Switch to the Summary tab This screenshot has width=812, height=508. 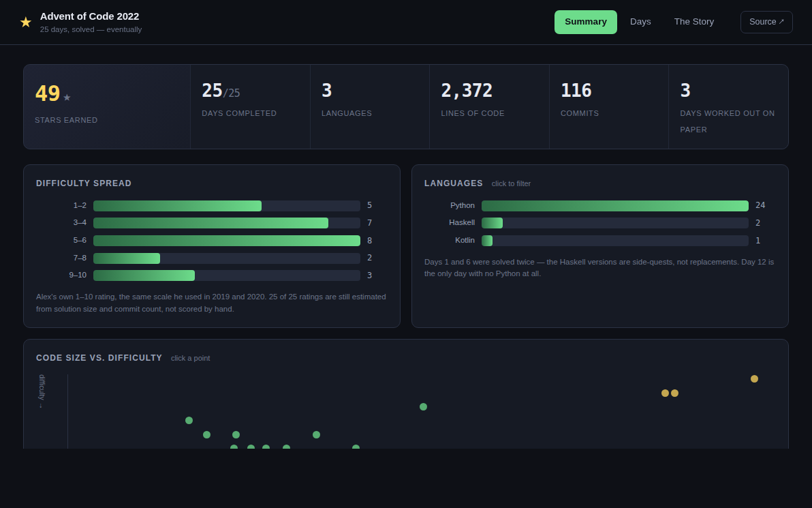[x=586, y=22]
